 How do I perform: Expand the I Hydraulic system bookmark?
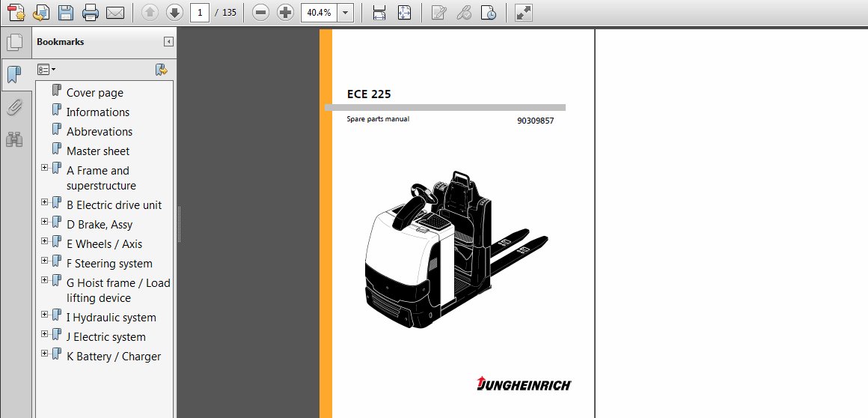tap(45, 315)
